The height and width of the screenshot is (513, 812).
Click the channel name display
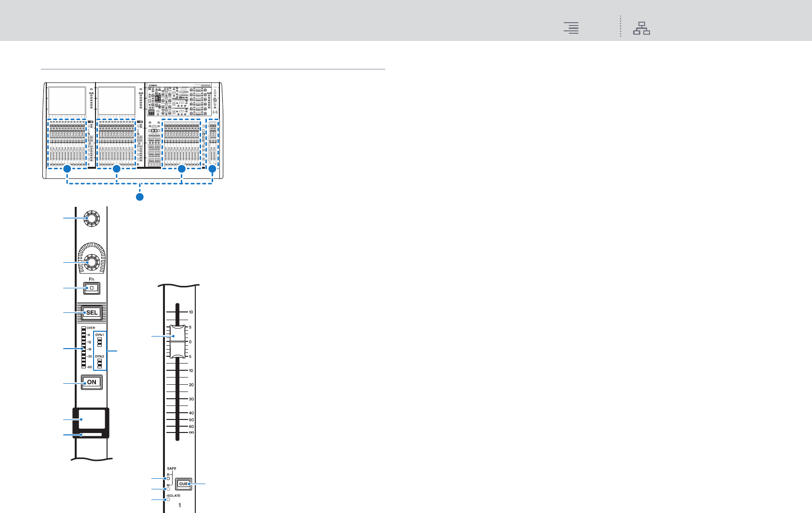(x=91, y=419)
